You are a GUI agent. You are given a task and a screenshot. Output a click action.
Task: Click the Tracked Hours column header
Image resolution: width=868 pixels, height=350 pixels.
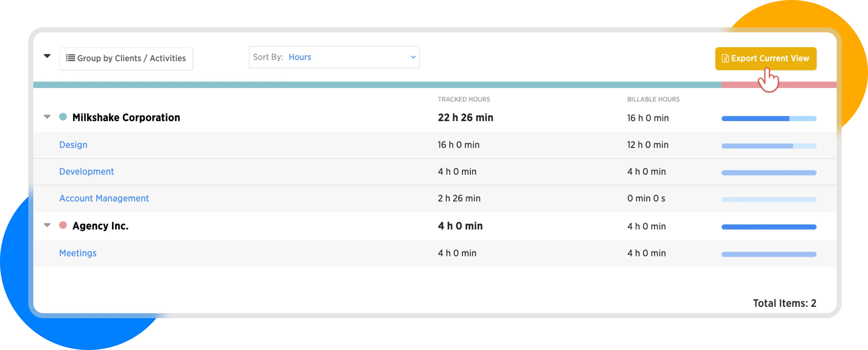click(464, 99)
